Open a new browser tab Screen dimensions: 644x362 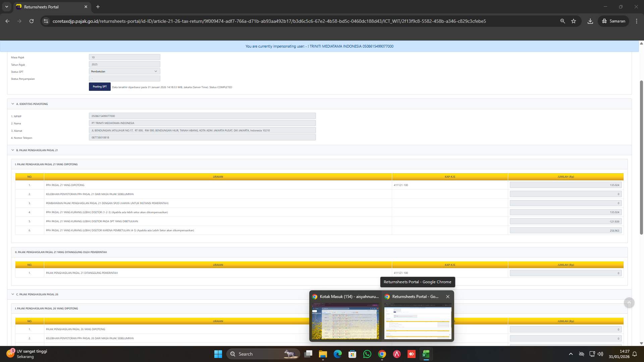coord(98,7)
